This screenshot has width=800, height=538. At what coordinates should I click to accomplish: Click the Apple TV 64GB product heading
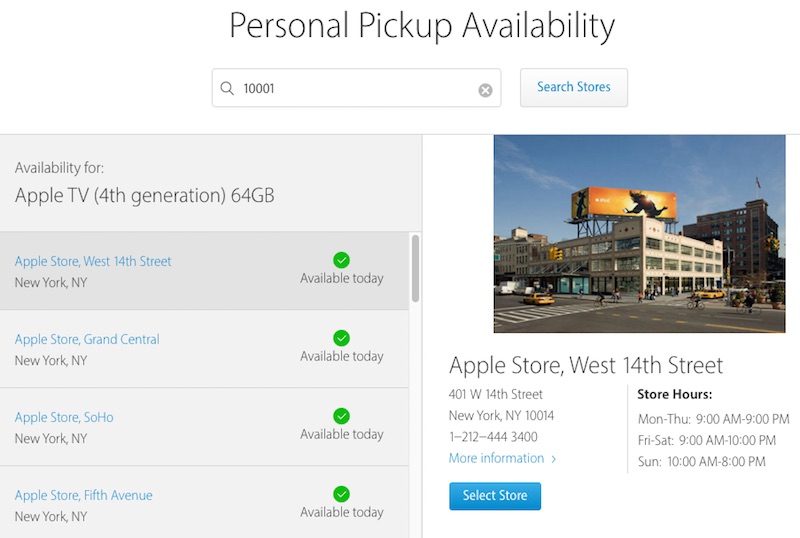click(x=144, y=195)
